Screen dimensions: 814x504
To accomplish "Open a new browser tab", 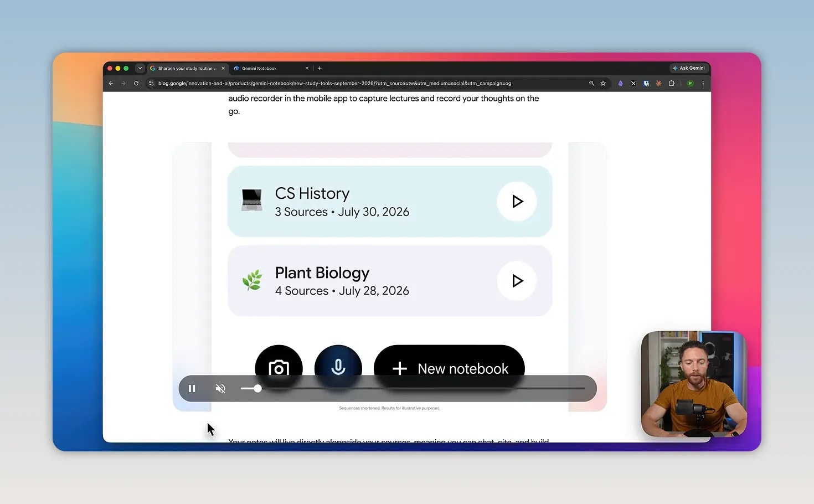I will click(x=320, y=68).
